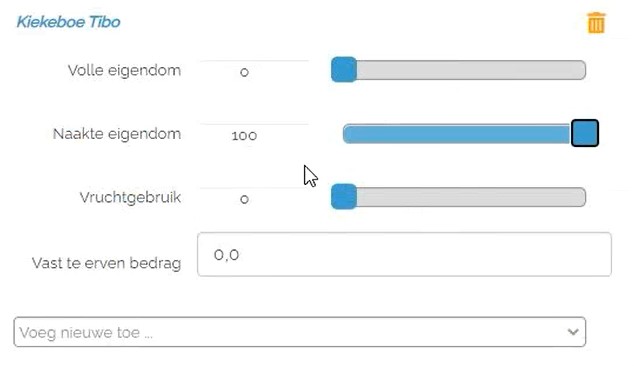Open the Kiekeboe Tibo heading link
This screenshot has width=634, height=366.
pos(68,22)
